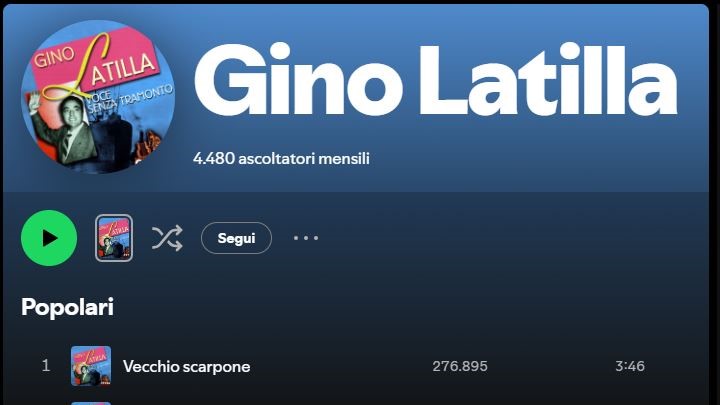This screenshot has height=405, width=720.
Task: Open Gino Latilla's round profile picture
Action: coord(98,97)
